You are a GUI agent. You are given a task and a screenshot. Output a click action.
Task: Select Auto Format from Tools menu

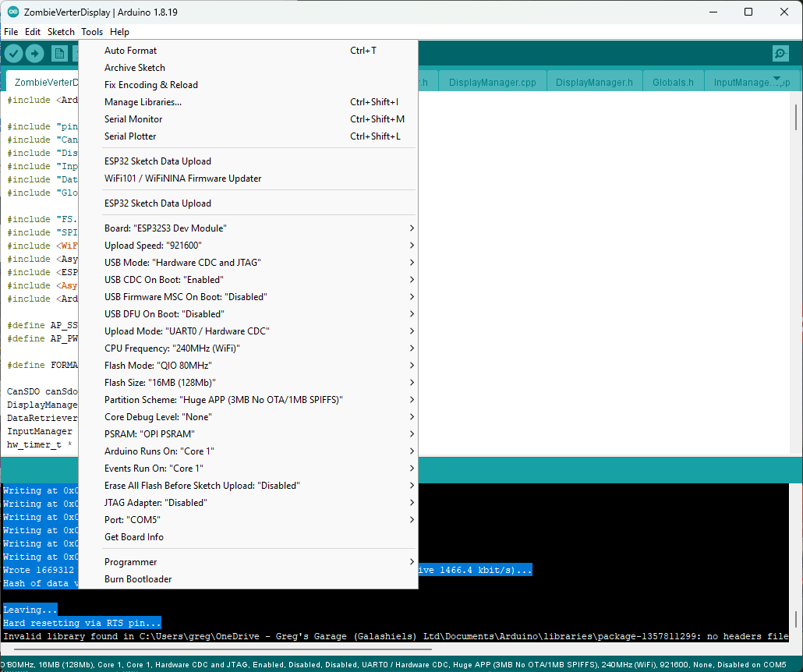tap(131, 51)
